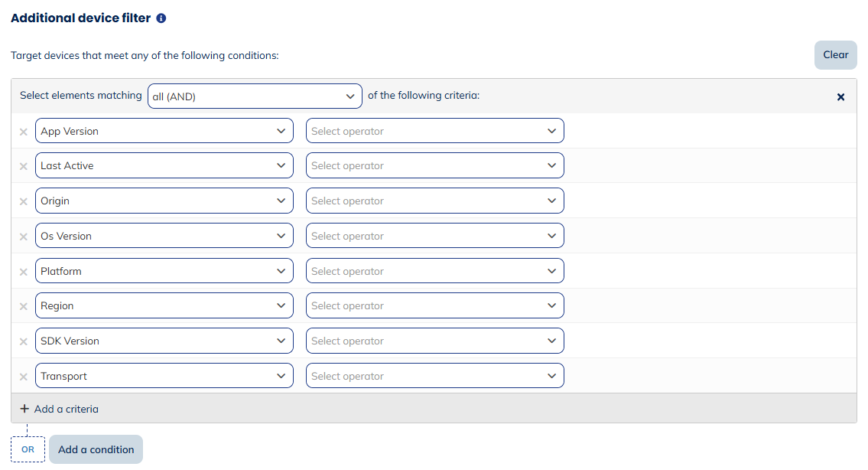868x470 pixels.
Task: Remove the Last Active criteria row
Action: pyautogui.click(x=23, y=165)
